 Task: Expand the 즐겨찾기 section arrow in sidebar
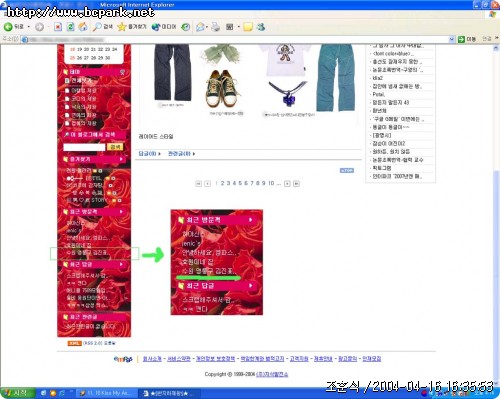click(x=121, y=159)
